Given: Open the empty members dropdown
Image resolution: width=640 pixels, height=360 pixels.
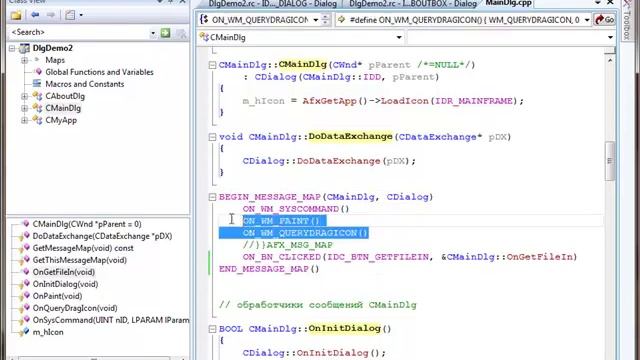Looking at the screenshot, I should pos(610,38).
